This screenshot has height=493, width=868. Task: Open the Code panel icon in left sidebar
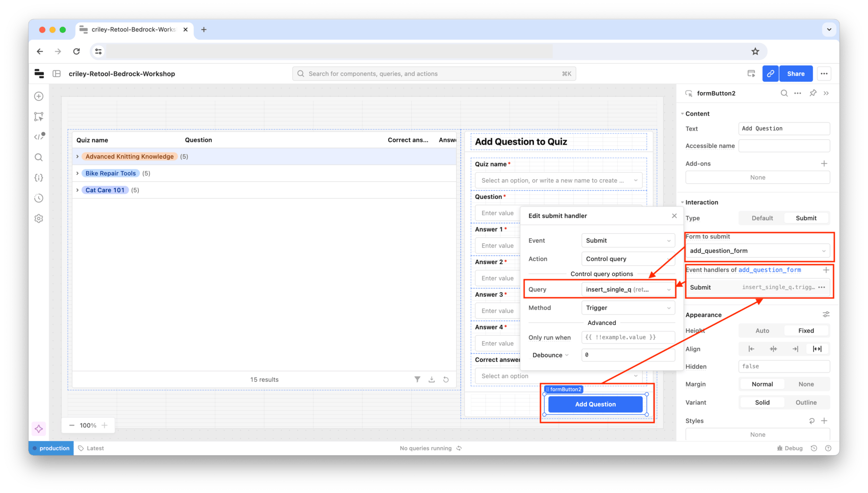click(39, 137)
